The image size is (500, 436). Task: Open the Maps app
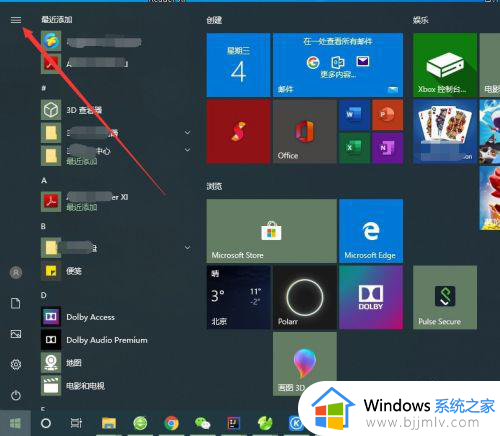114,363
